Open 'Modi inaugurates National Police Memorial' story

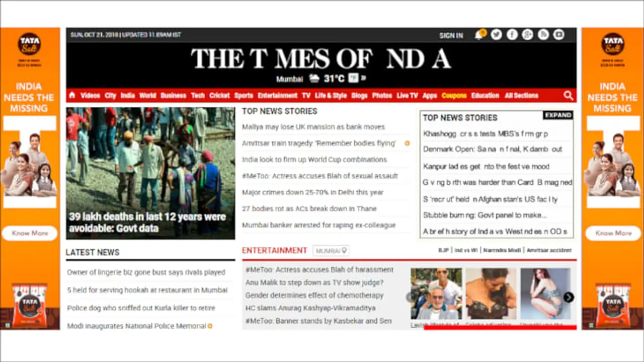(136, 326)
